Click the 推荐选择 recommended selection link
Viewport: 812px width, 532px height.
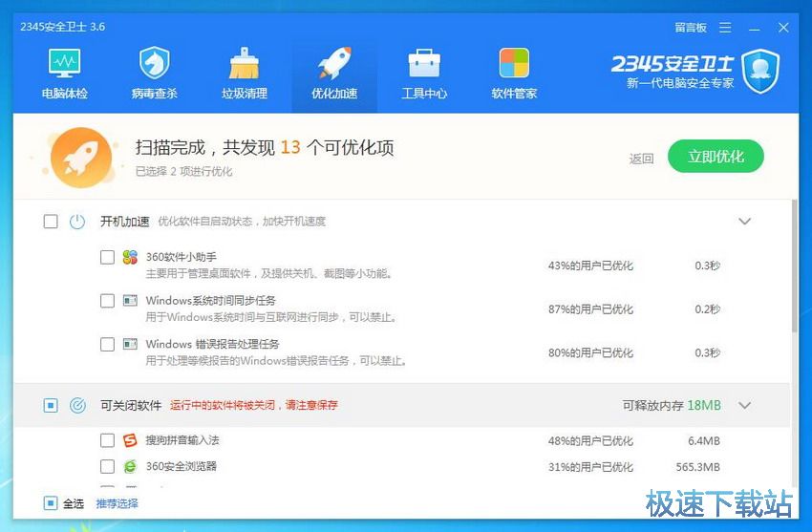[118, 503]
